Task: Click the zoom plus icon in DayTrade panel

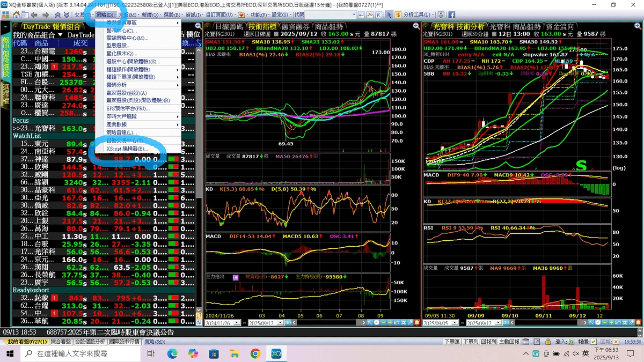Action: 198,26
